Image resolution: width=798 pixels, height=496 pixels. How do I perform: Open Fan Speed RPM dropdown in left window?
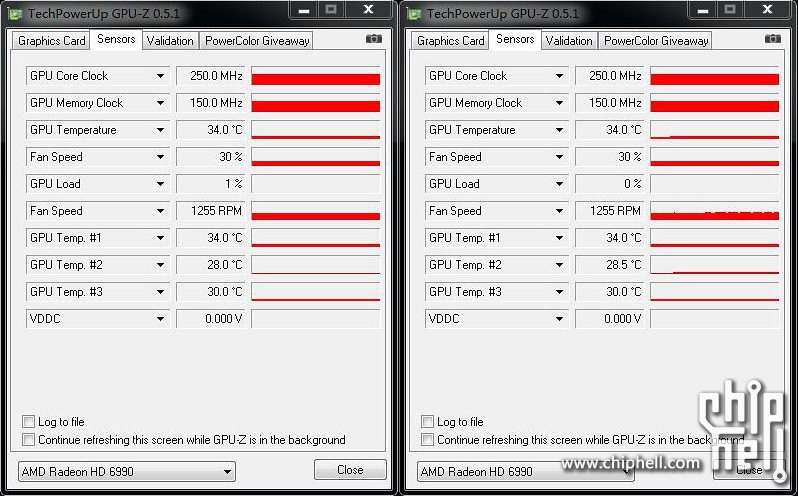coord(98,211)
